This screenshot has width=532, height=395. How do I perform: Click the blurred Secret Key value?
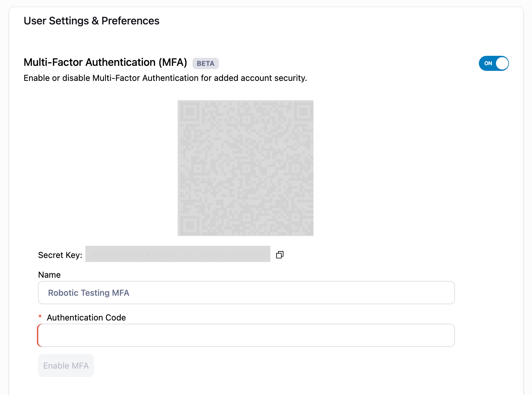(x=178, y=254)
